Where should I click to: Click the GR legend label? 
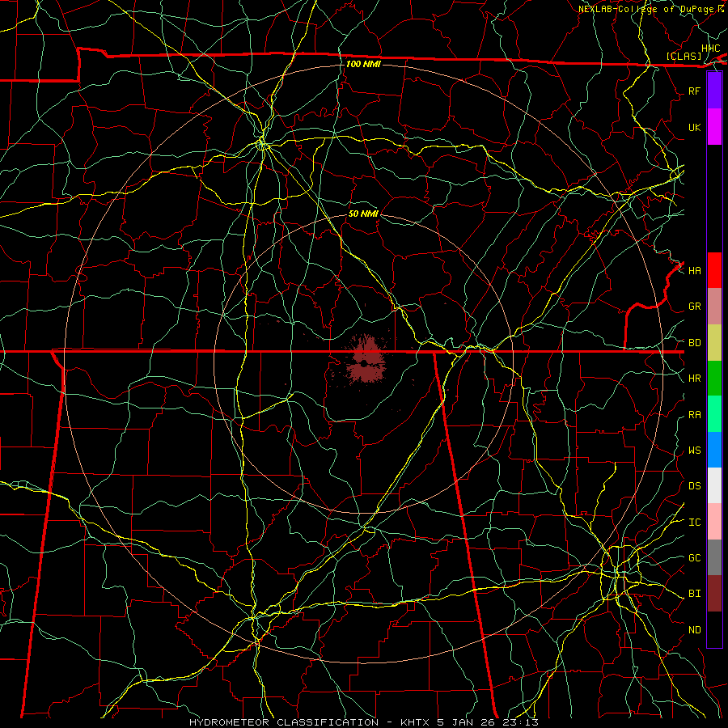pos(695,307)
